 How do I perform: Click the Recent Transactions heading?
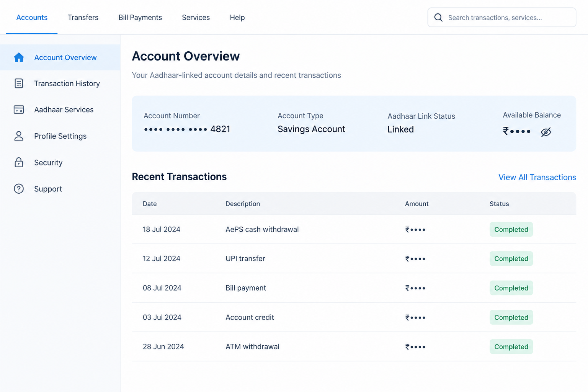tap(179, 176)
